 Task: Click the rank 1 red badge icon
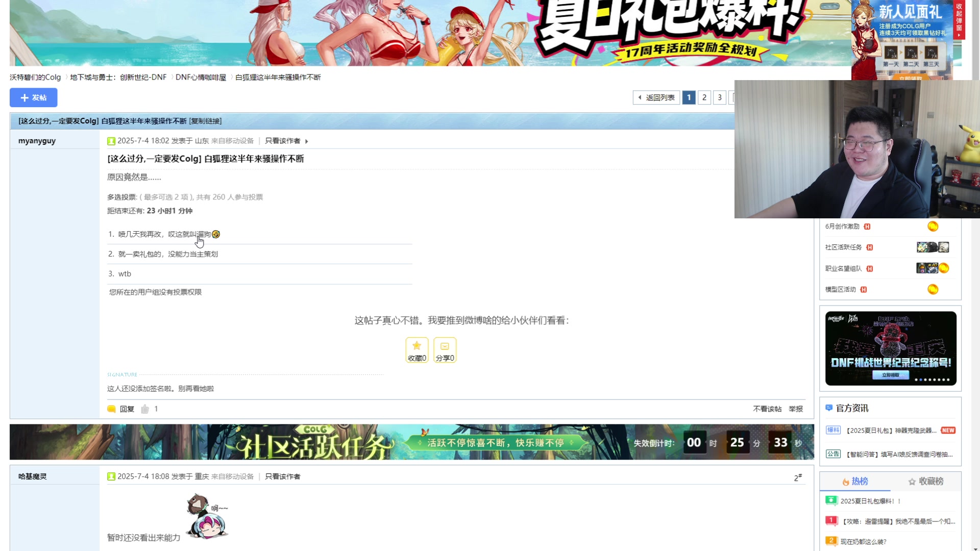click(x=831, y=521)
